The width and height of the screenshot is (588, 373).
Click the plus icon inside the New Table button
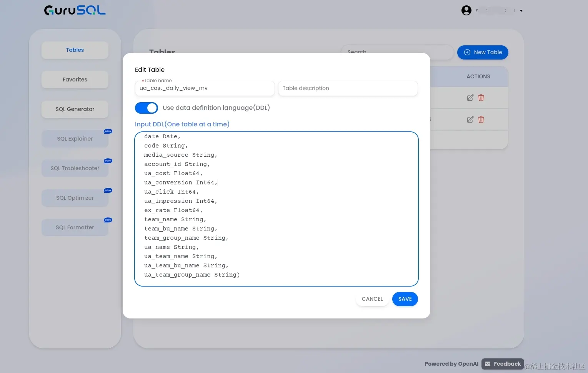[467, 52]
